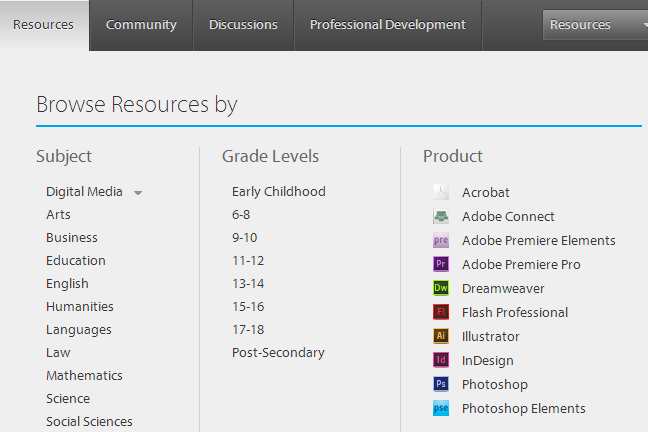
Task: Choose grade level 9-10
Action: pos(245,238)
